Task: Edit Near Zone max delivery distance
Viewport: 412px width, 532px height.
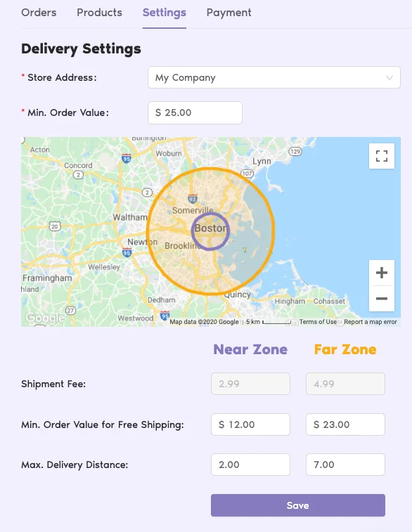Action: click(250, 465)
